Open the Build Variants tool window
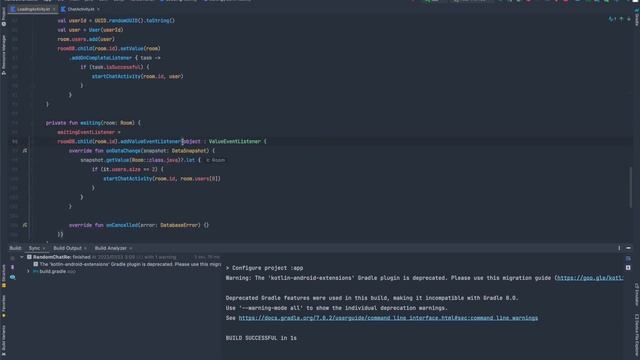 pyautogui.click(x=4, y=341)
